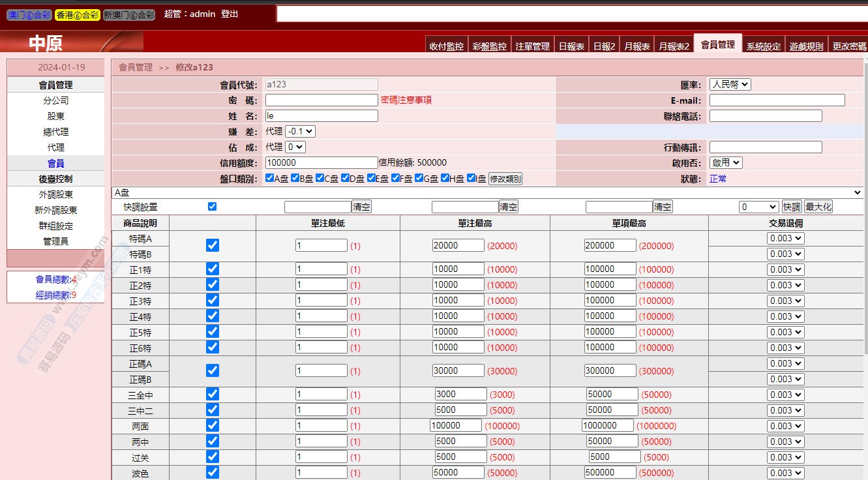Click the 信用額度 input field
This screenshot has width=868, height=480.
point(322,163)
